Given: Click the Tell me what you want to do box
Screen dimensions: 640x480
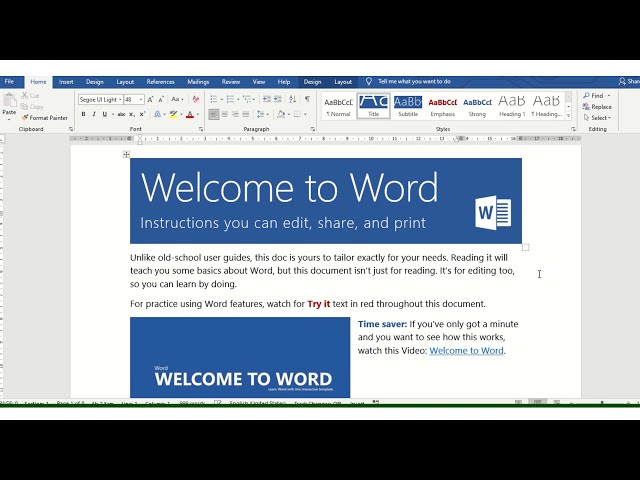Looking at the screenshot, I should click(x=414, y=82).
